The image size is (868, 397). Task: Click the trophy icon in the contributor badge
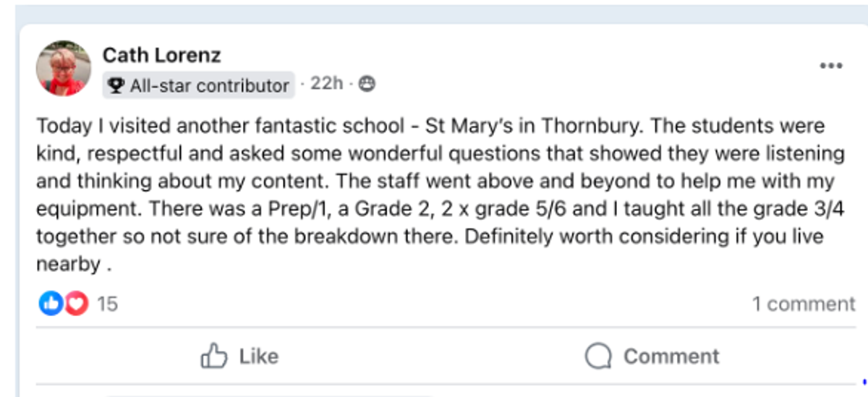116,85
